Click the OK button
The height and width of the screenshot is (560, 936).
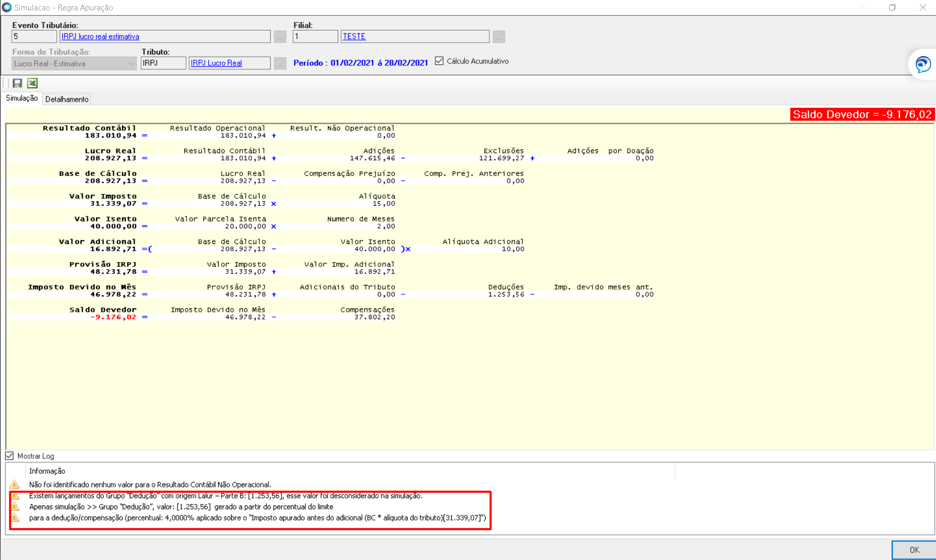tap(914, 550)
